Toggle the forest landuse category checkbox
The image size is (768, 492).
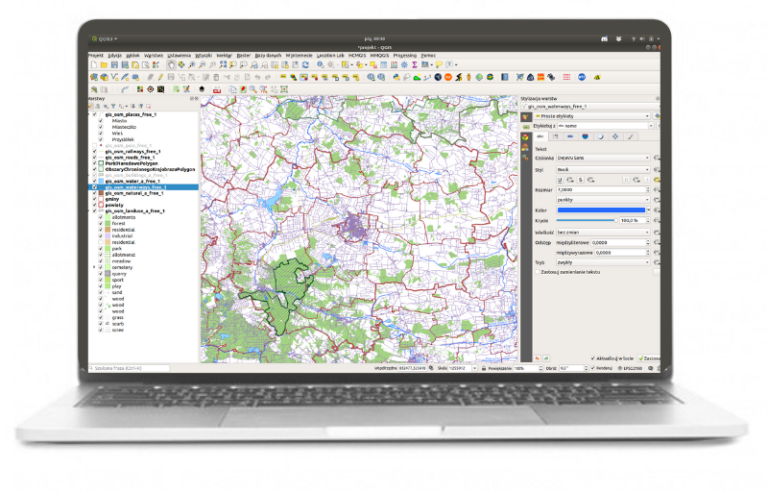click(101, 223)
